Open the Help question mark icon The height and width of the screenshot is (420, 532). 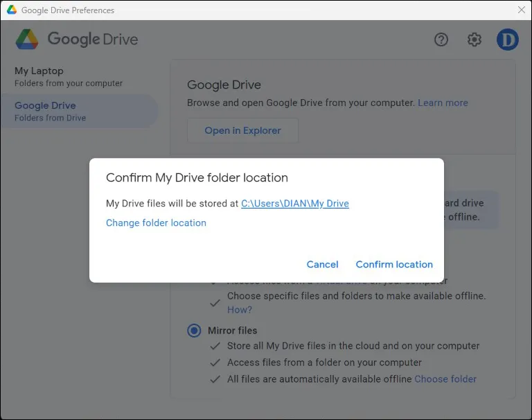coord(441,40)
